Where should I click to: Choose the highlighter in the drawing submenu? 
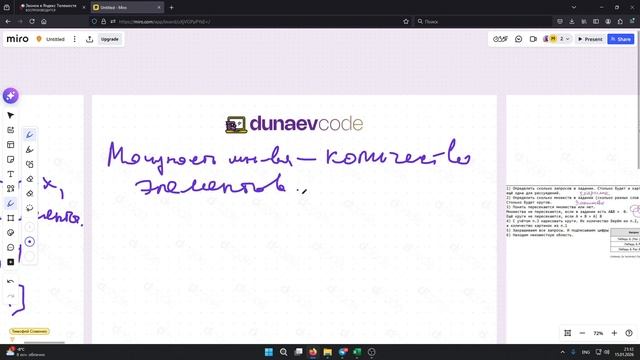(29, 150)
